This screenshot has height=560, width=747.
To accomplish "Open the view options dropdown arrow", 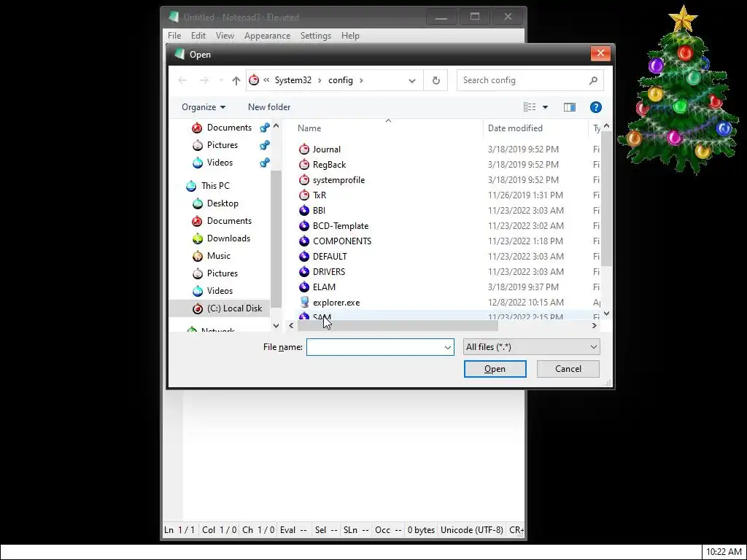I will [x=546, y=107].
